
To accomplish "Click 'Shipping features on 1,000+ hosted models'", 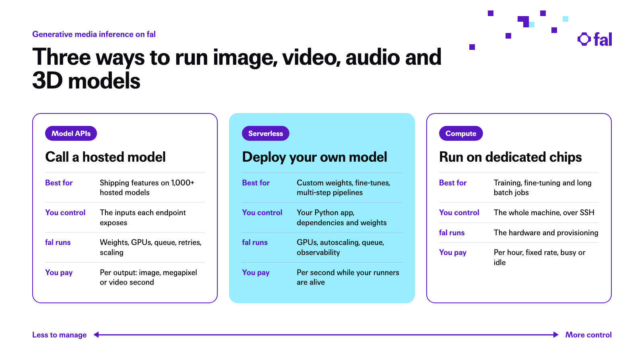I will [147, 187].
